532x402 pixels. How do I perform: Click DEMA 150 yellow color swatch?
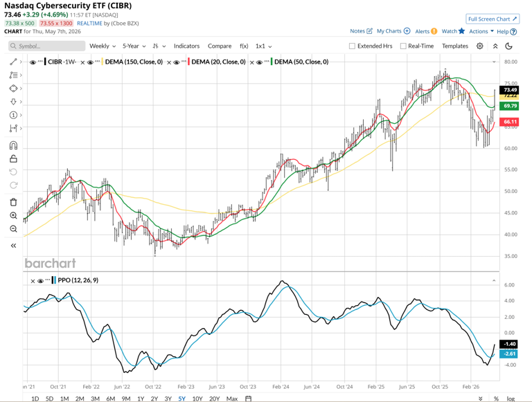102,62
